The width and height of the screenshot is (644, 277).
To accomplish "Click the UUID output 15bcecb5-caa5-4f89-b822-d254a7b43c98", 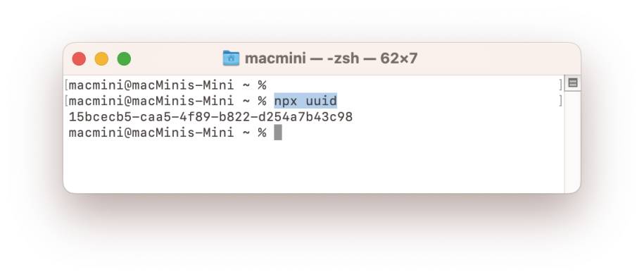I will coord(210,117).
